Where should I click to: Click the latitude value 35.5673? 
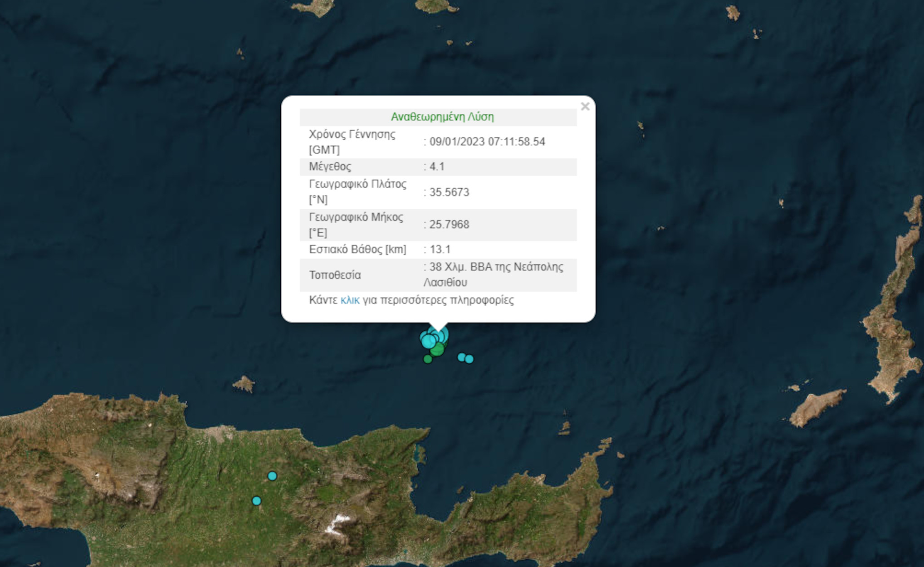pyautogui.click(x=449, y=192)
